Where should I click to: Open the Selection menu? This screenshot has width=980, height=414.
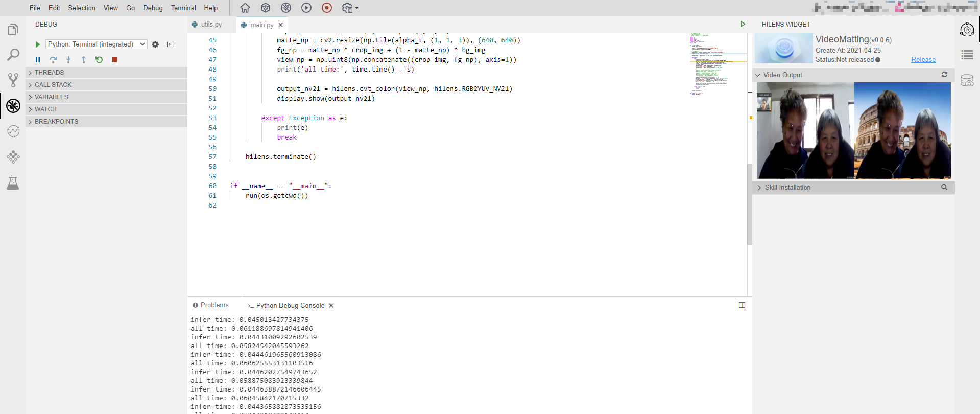click(82, 8)
